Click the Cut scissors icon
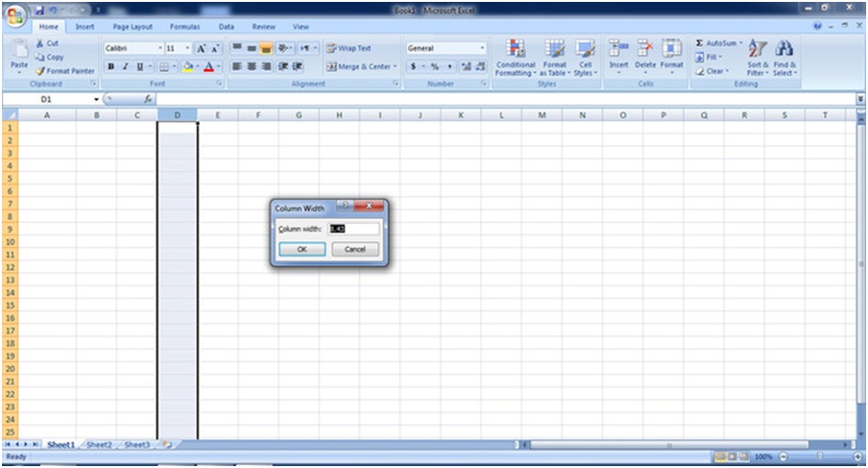868x468 pixels. pos(40,44)
